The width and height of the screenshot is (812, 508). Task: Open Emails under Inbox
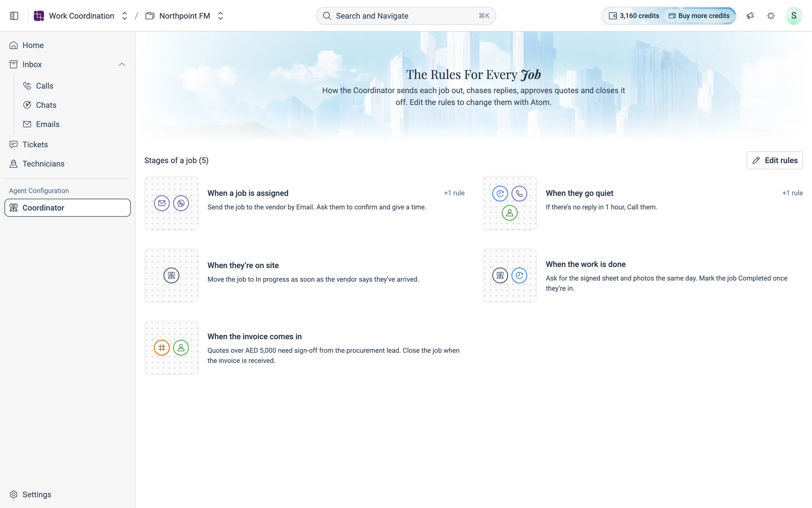pyautogui.click(x=75, y=124)
